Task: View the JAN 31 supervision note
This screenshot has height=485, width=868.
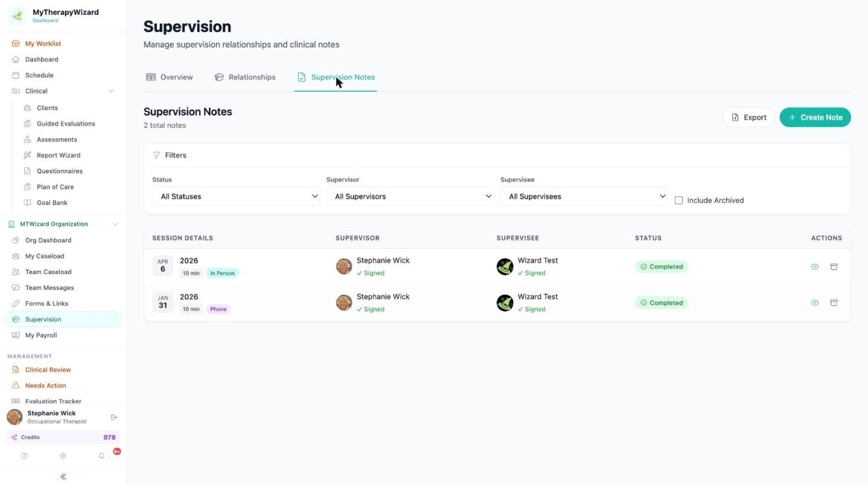Action: pyautogui.click(x=815, y=303)
